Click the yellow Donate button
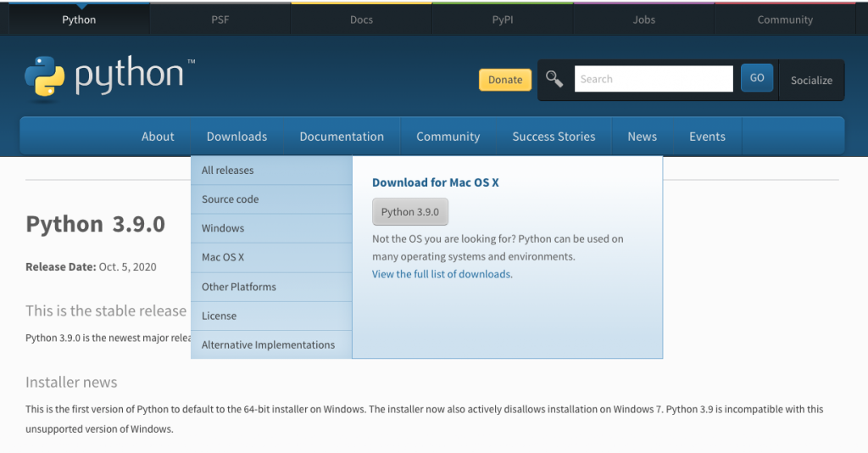Screen dimensions: 868x453 point(505,80)
